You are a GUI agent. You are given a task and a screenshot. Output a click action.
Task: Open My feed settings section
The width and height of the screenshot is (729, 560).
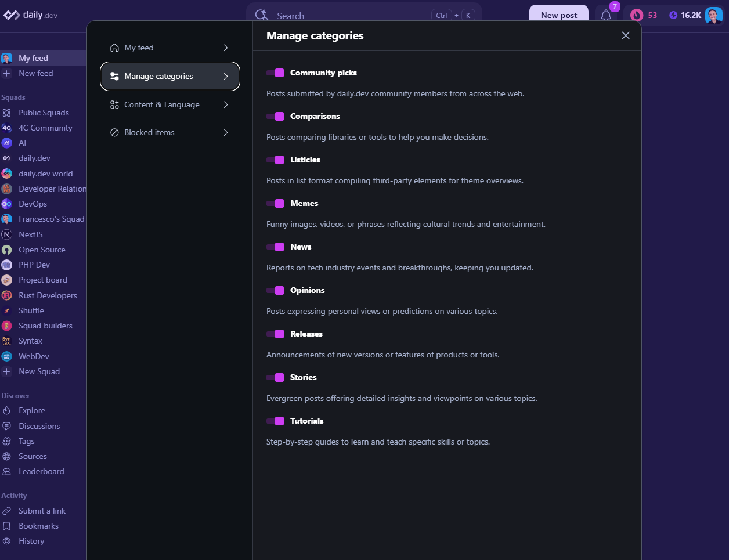(170, 48)
